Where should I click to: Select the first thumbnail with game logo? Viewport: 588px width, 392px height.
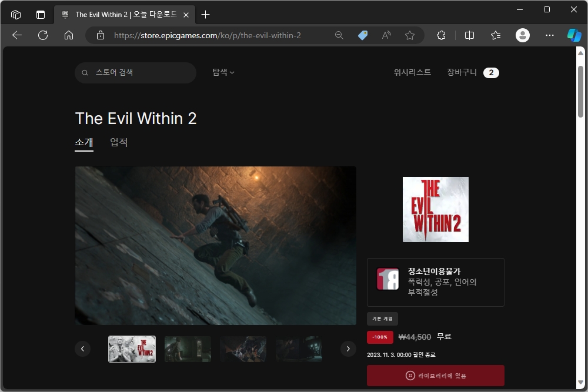pyautogui.click(x=132, y=349)
